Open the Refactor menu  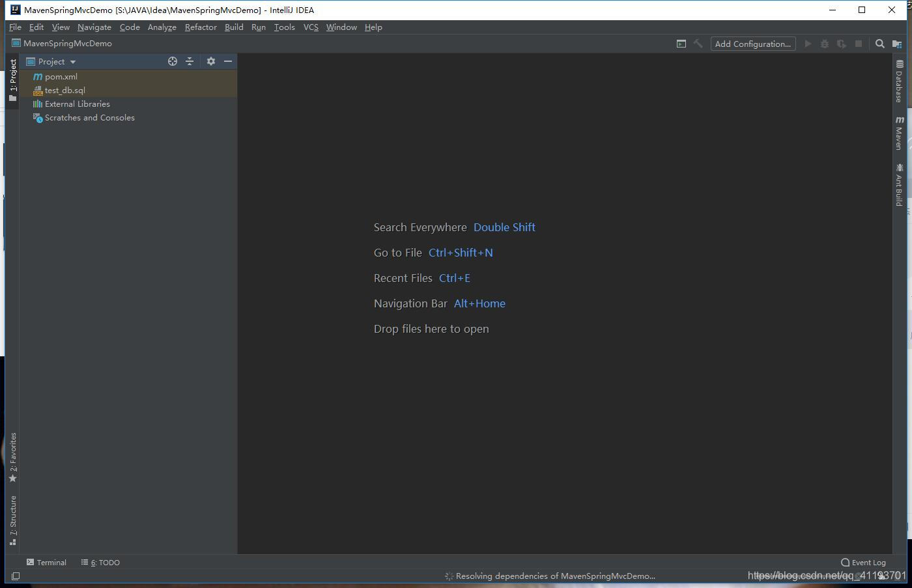tap(201, 27)
